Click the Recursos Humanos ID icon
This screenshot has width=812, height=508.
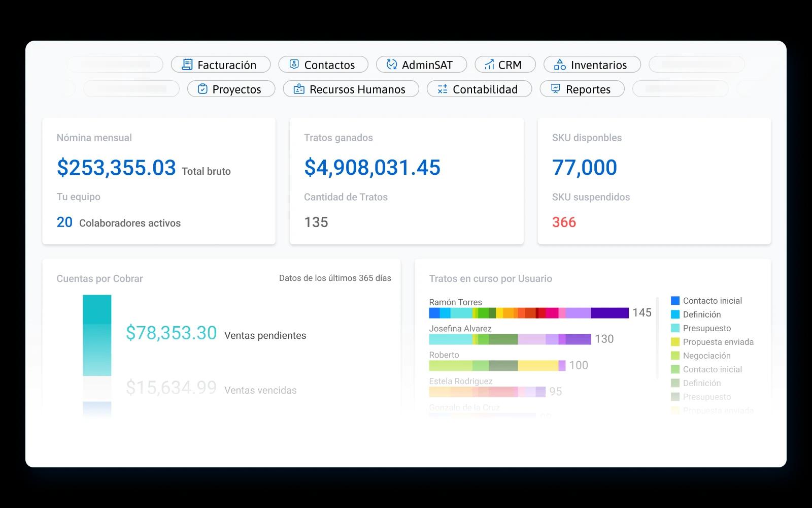pyautogui.click(x=299, y=89)
